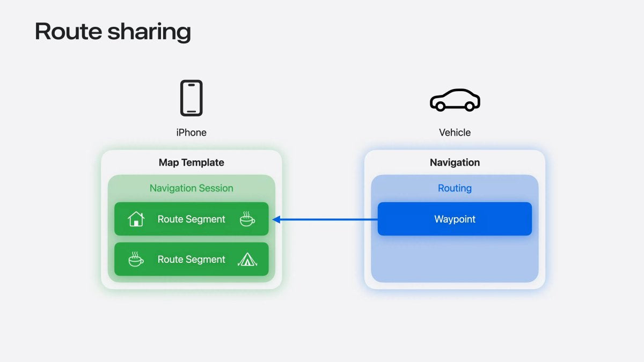This screenshot has width=644, height=362.
Task: Click the coffee cup icon in first Route Segment
Action: click(247, 219)
